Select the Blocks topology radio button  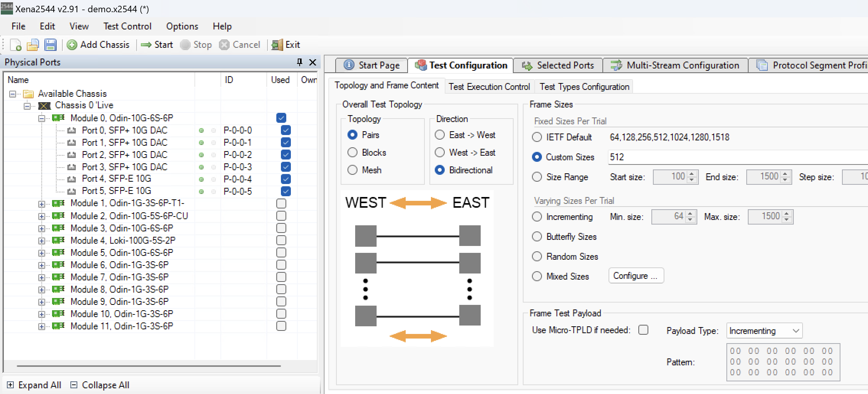(352, 152)
